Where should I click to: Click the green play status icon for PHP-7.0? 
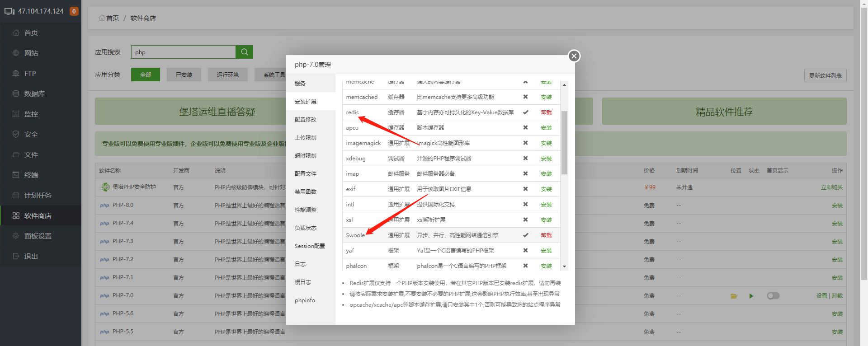pos(751,296)
